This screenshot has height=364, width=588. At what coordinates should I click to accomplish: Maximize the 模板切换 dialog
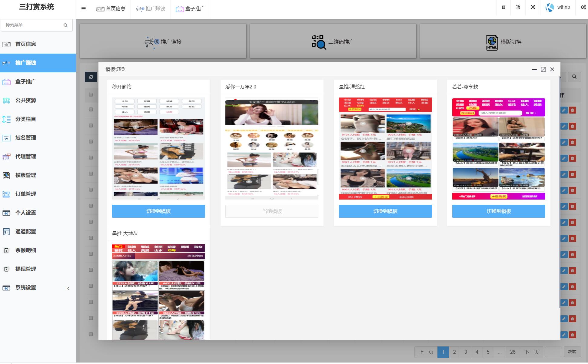pyautogui.click(x=543, y=69)
